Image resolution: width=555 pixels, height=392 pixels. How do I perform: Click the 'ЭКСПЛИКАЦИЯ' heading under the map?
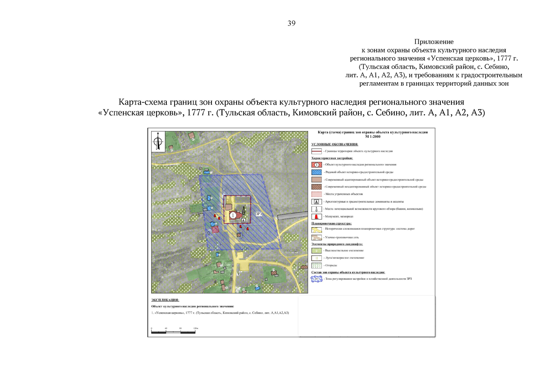pyautogui.click(x=165, y=300)
